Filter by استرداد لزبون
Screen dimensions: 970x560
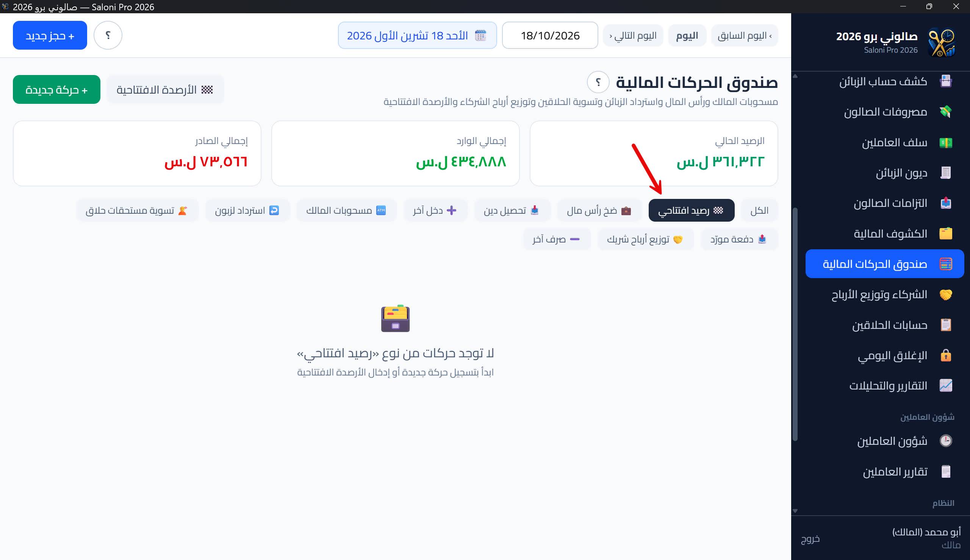247,210
